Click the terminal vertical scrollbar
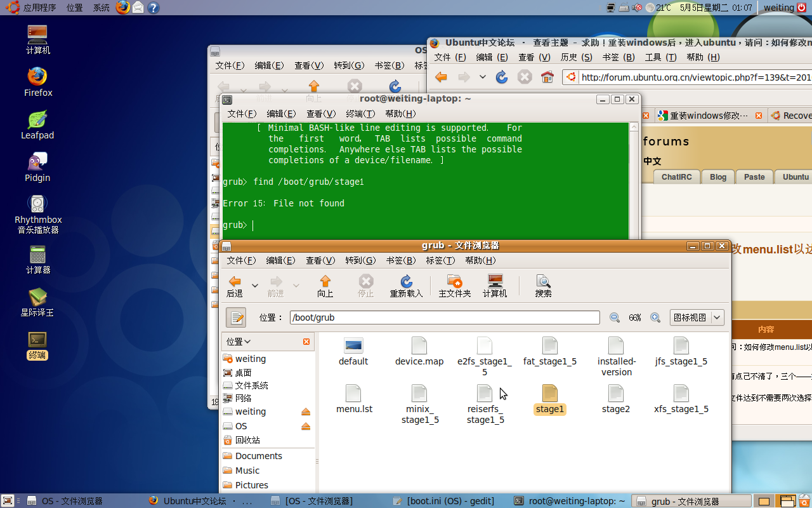 pyautogui.click(x=633, y=181)
